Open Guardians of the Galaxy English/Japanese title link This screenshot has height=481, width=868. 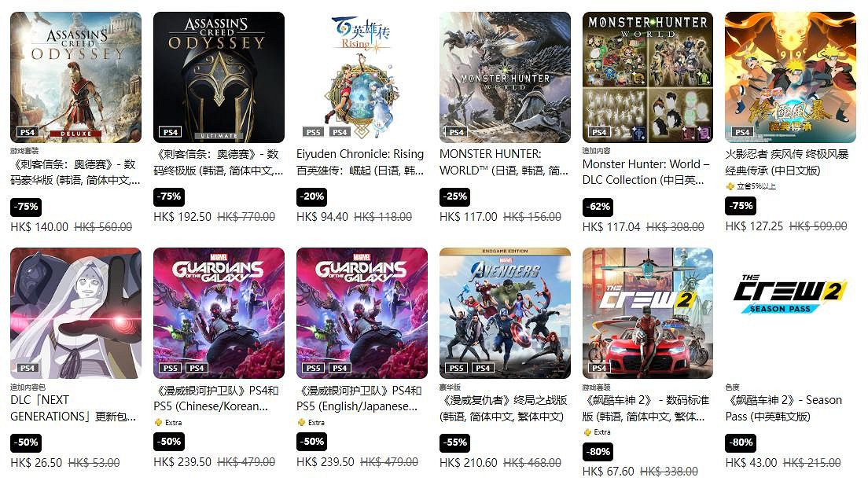pos(359,398)
